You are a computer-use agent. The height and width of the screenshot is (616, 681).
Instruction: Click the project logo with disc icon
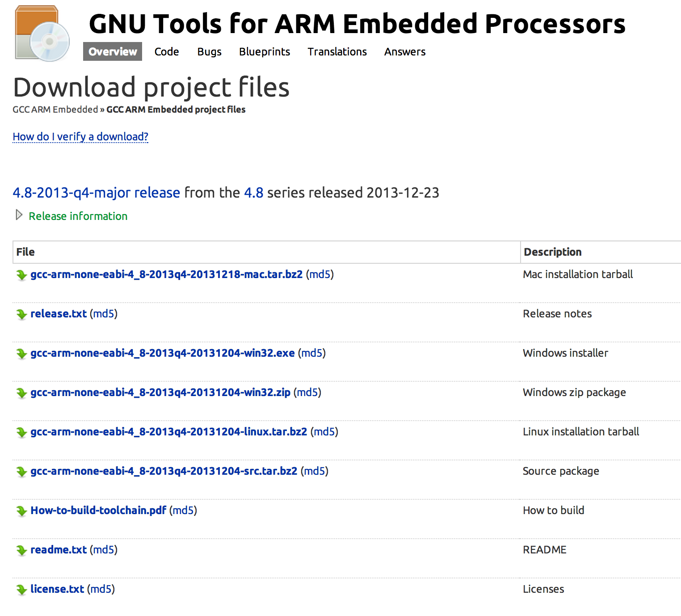[42, 34]
